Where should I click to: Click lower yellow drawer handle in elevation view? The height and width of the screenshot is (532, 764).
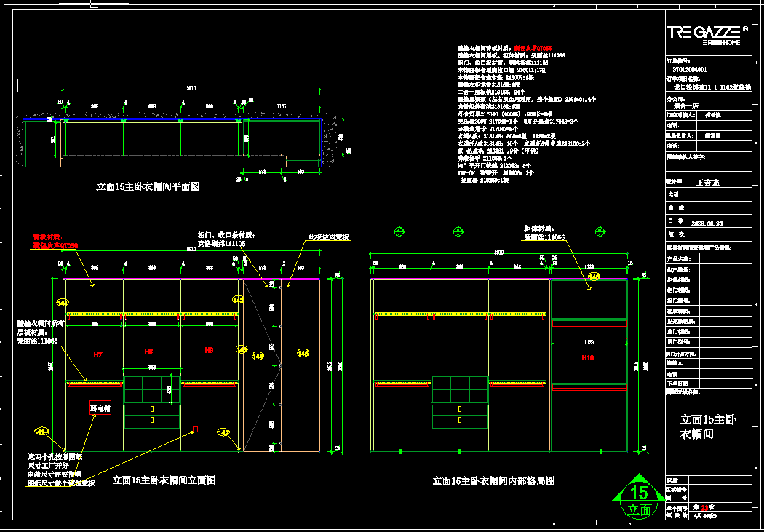(152, 419)
